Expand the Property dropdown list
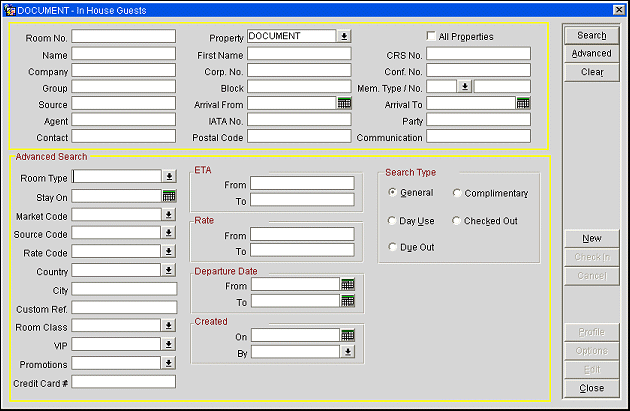 [x=344, y=36]
